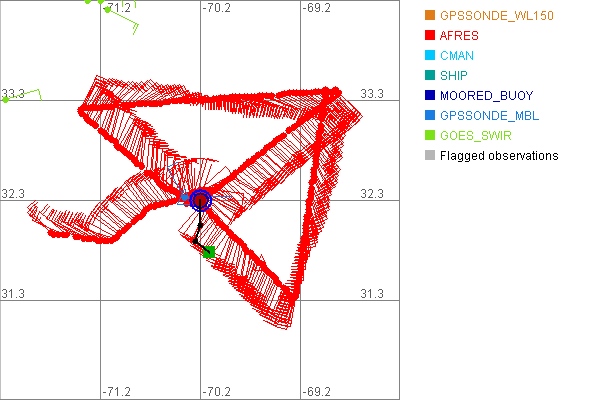Click the GPSSONDE_MBL legend text

(x=490, y=116)
